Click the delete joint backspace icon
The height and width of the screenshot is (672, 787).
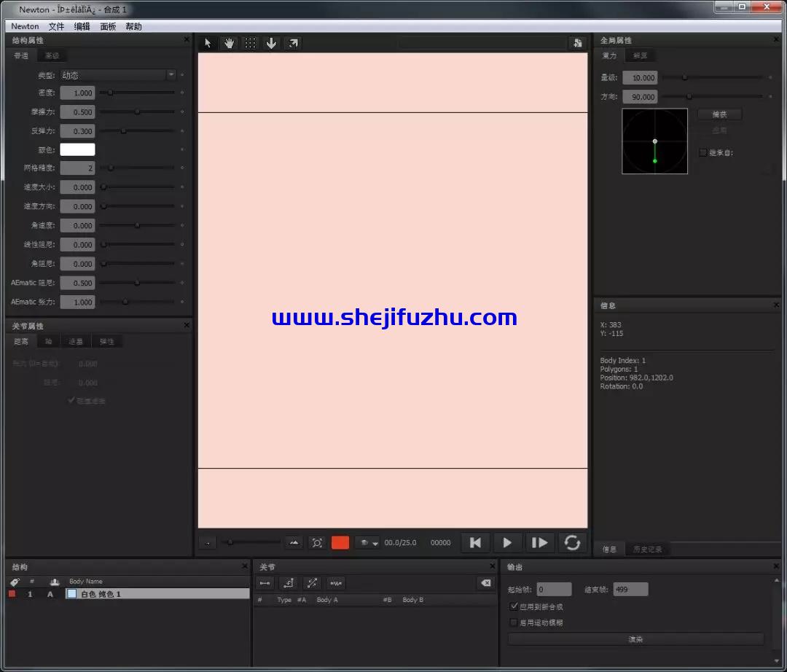[486, 583]
